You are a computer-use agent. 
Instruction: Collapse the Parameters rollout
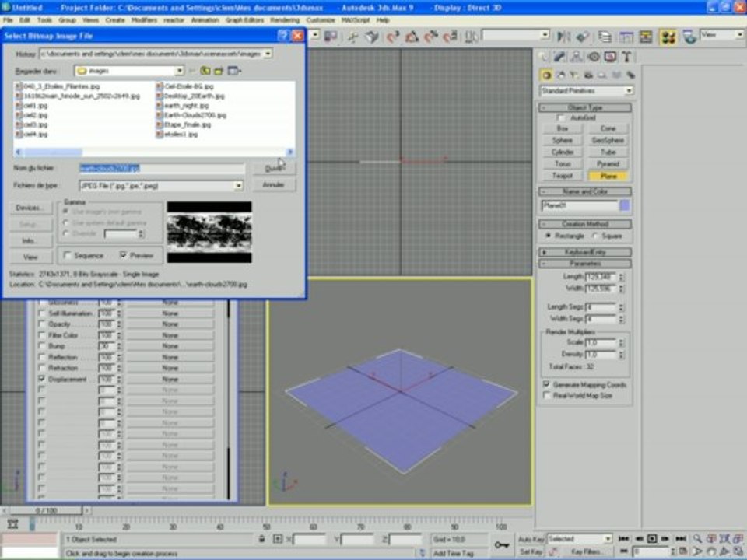click(585, 264)
